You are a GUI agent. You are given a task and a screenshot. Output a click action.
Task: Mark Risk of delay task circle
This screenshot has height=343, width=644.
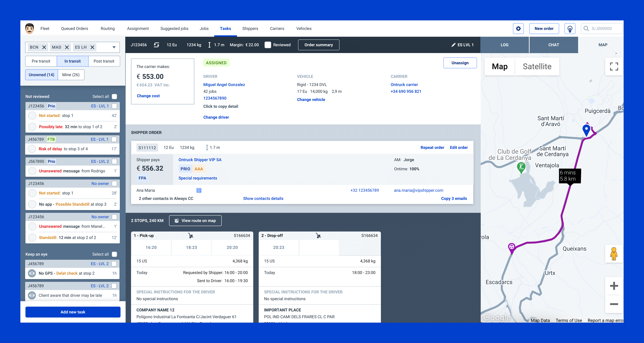tap(32, 149)
